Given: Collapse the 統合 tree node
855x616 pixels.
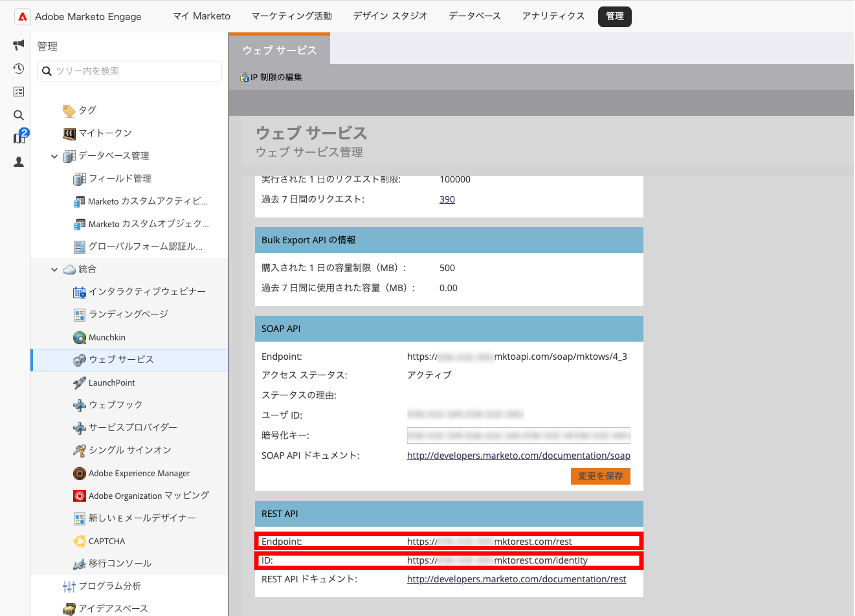Looking at the screenshot, I should [x=54, y=270].
